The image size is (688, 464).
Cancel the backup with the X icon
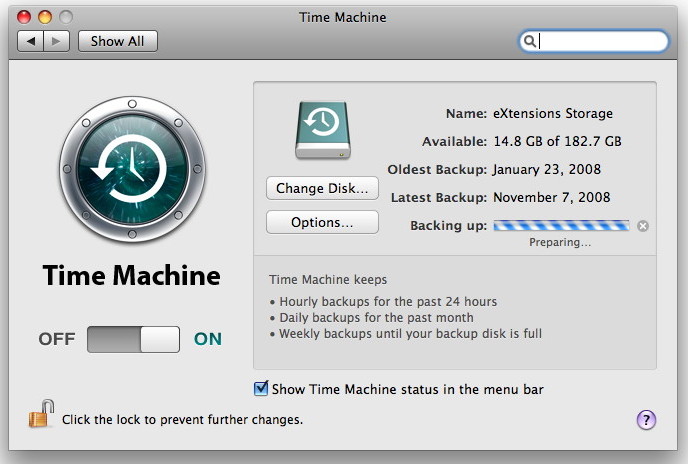click(643, 226)
